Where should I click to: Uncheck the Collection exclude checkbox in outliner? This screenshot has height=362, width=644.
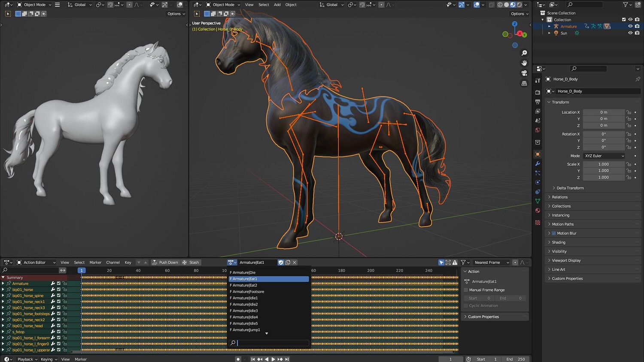point(624,20)
